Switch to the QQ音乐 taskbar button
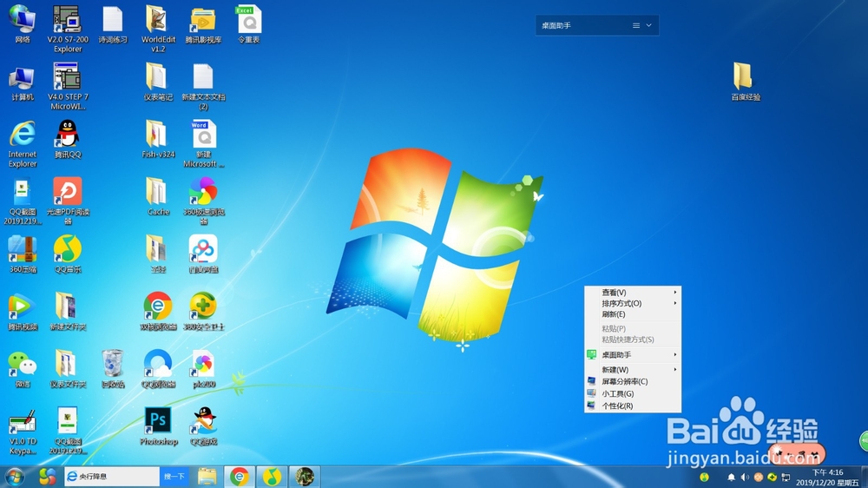 click(271, 477)
